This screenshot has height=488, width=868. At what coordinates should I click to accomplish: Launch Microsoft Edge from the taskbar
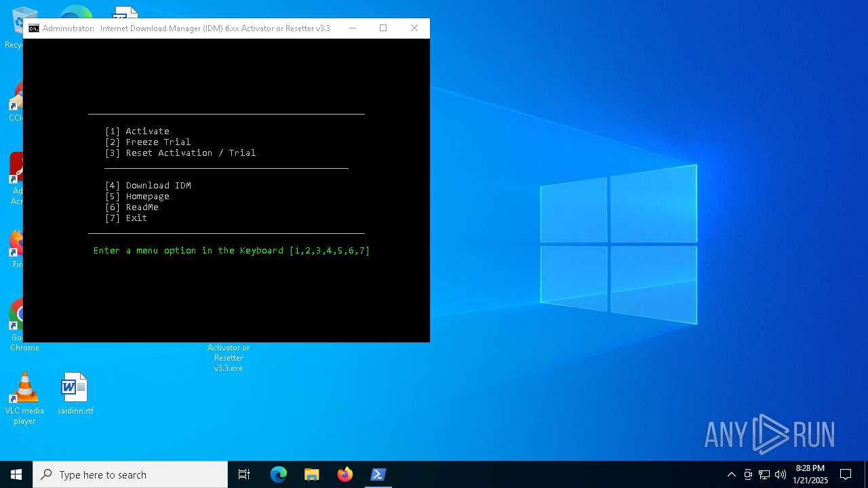tap(279, 474)
